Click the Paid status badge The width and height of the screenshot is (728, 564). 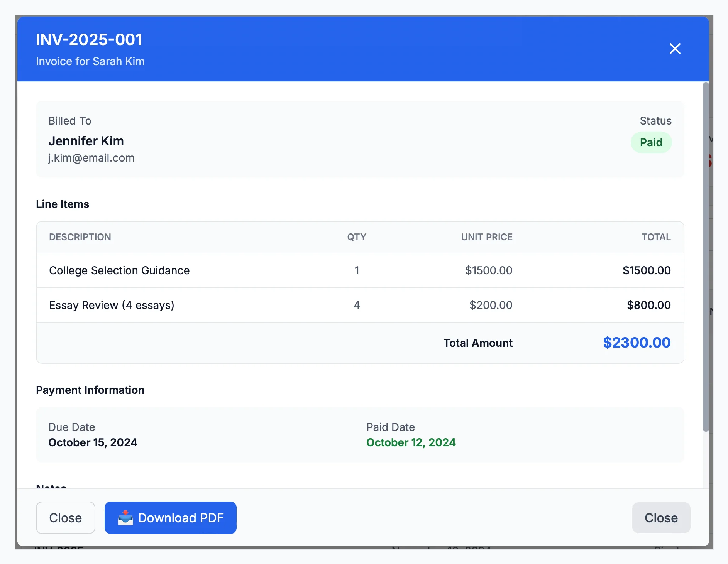651,142
